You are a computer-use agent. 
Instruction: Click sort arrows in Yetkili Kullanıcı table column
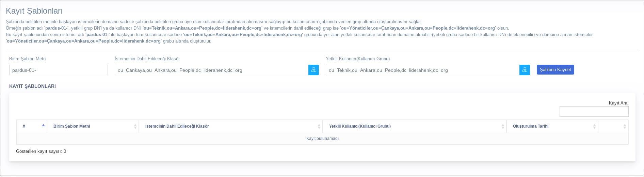click(503, 127)
